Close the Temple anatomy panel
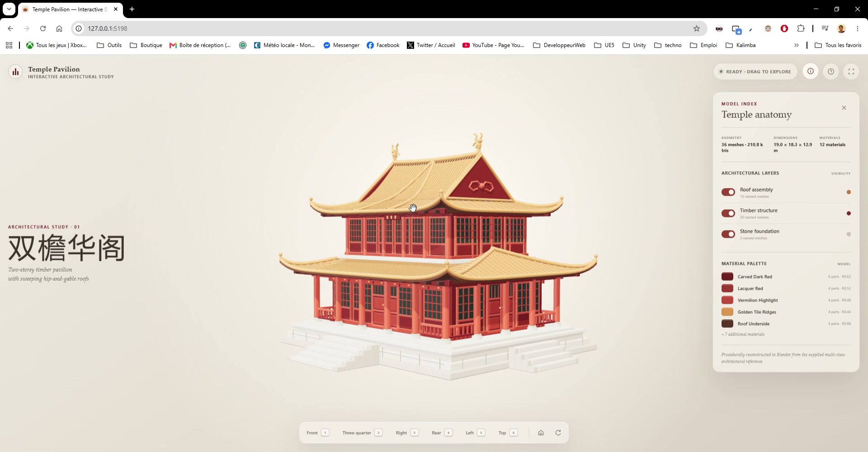The image size is (868, 452). pos(844,108)
